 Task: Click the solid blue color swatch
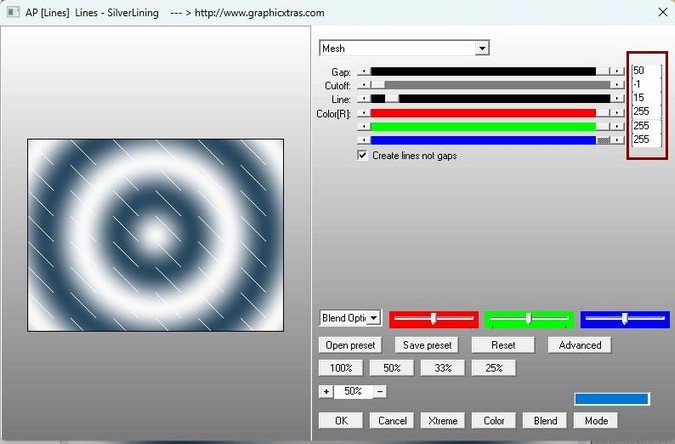point(611,399)
